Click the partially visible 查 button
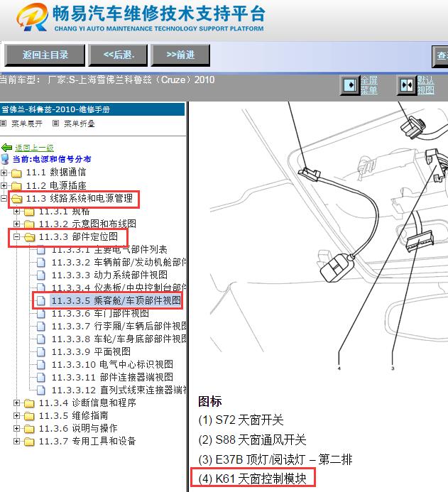The image size is (448, 492). [440, 57]
